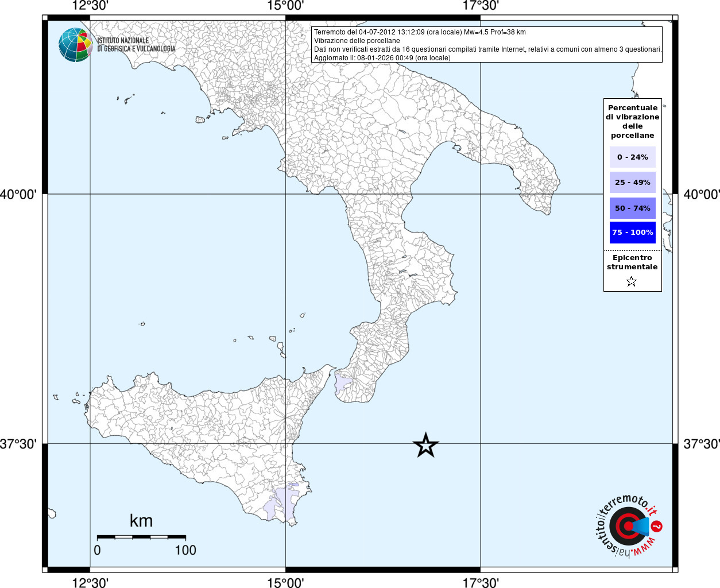Click the 15°00' longitude label at top
Screen dimensions: 720x588
(285, 6)
